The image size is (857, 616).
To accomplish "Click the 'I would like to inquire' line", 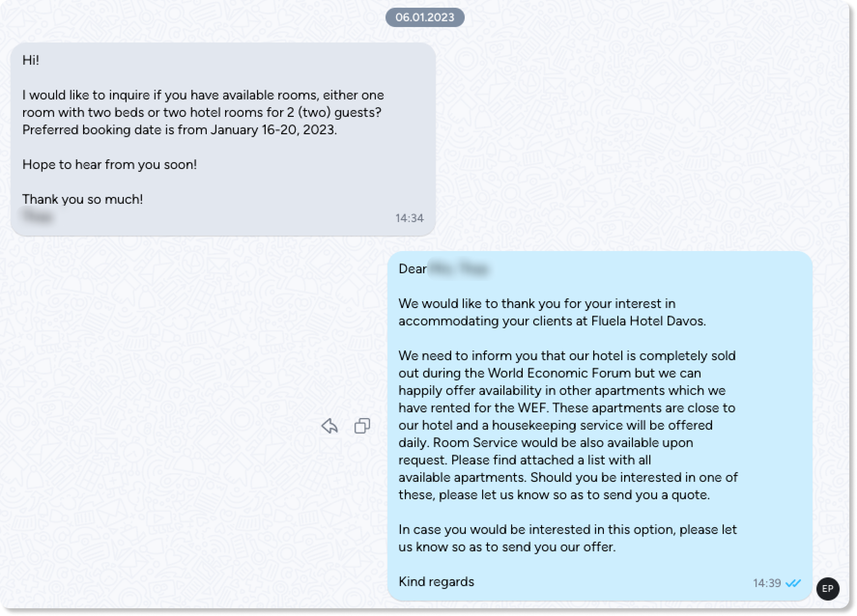I will point(203,95).
